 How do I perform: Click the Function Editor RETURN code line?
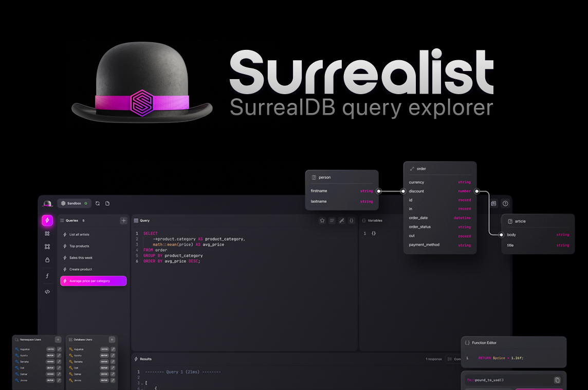[x=501, y=358]
